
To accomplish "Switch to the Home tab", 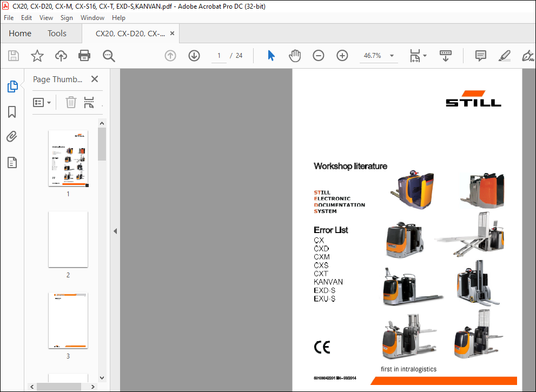I will (20, 33).
